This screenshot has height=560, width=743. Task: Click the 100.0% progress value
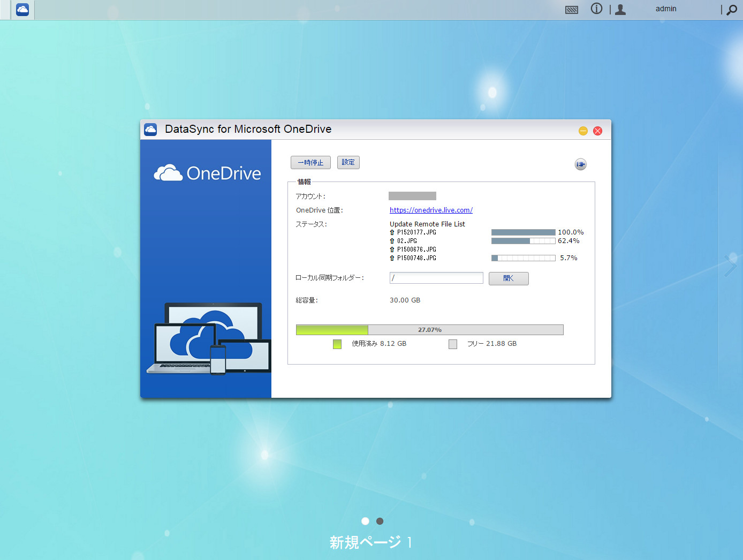pyautogui.click(x=571, y=232)
